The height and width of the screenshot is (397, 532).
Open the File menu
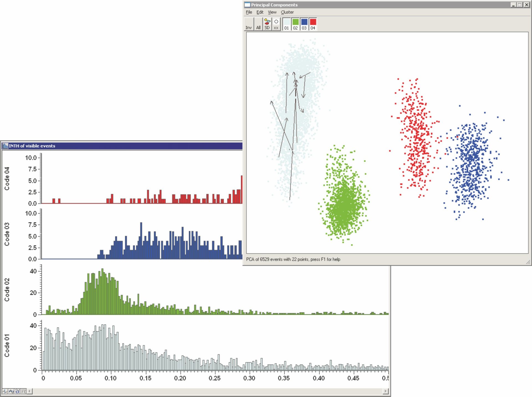coord(248,12)
